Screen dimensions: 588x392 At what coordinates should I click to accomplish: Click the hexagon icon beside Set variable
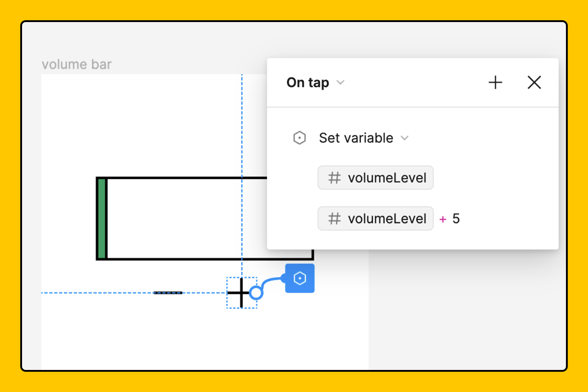(x=300, y=138)
